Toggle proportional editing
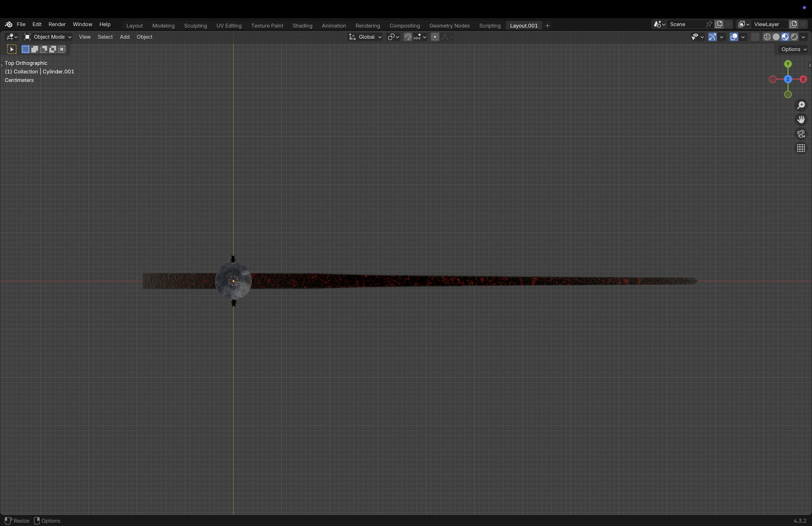 pos(435,37)
